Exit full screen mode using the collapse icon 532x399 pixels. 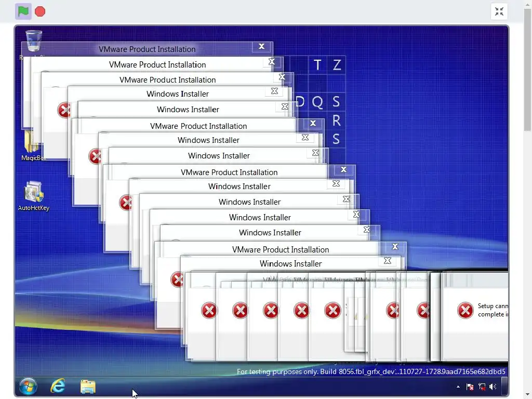coord(499,11)
